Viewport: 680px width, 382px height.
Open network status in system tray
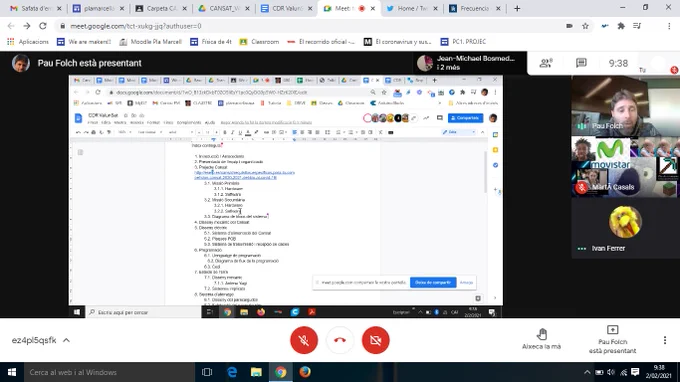[x=623, y=372]
